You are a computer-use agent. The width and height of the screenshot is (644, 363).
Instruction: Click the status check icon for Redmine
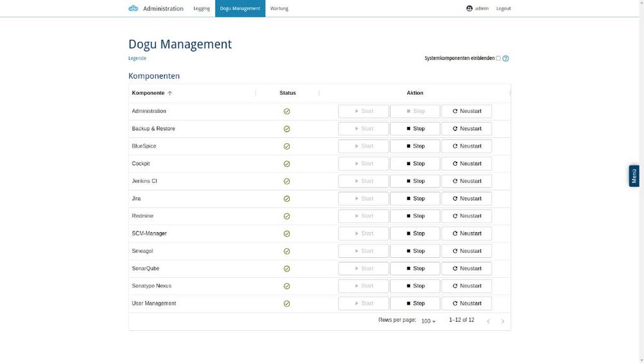click(x=287, y=216)
